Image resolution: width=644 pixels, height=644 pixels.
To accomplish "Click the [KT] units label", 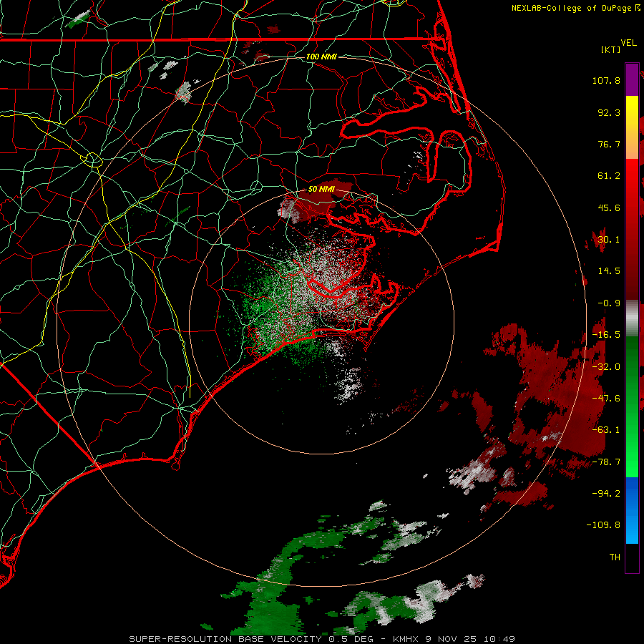I will [611, 49].
